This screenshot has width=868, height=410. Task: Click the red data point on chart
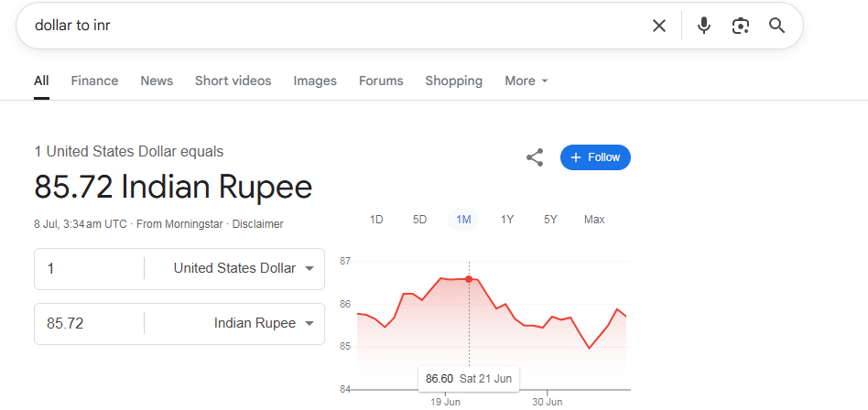469,279
